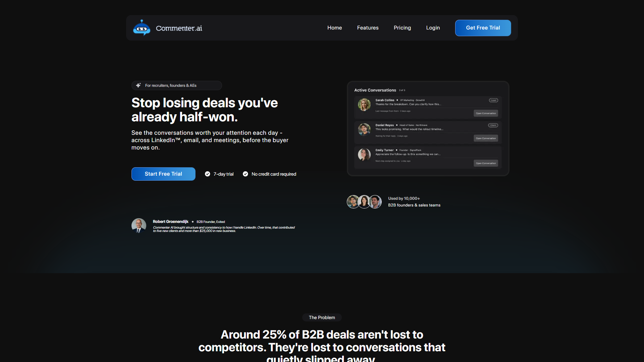The image size is (644, 362).
Task: Click the Client tag on Daniel Reyes' row
Action: click(493, 125)
